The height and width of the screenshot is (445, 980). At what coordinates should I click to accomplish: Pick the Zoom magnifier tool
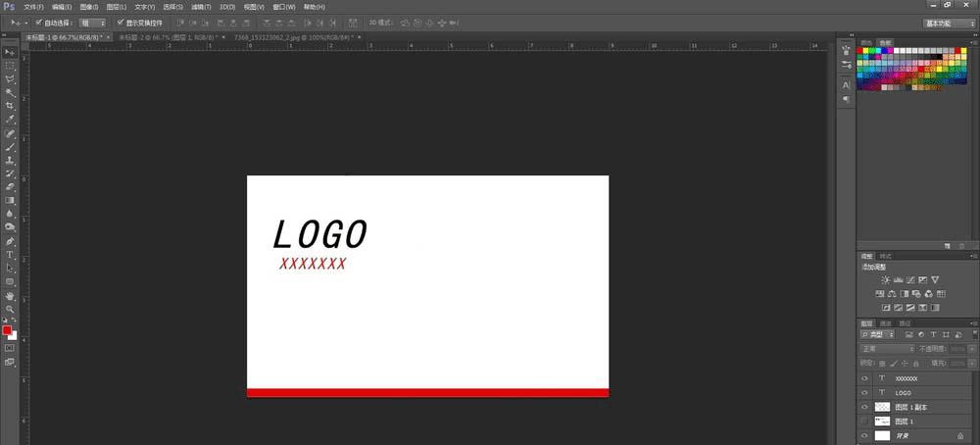pos(10,309)
